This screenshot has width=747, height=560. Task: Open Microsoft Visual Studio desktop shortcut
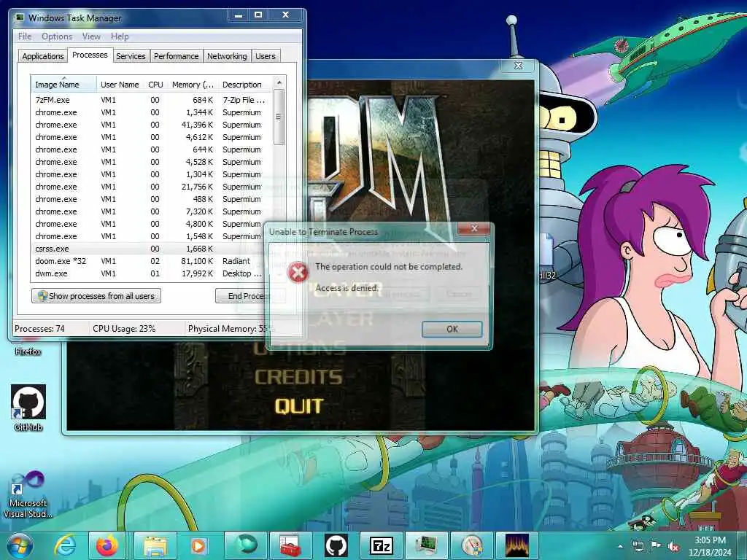[28, 494]
